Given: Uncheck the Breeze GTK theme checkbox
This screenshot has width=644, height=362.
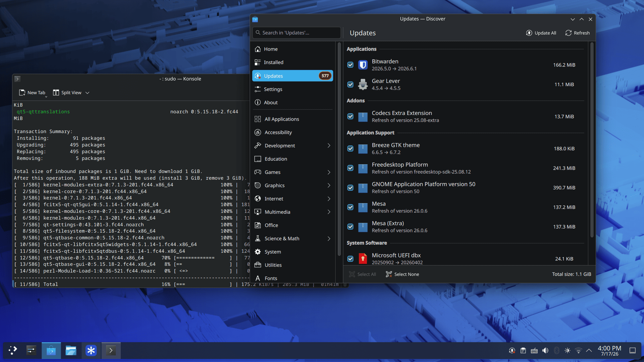Looking at the screenshot, I should (350, 148).
